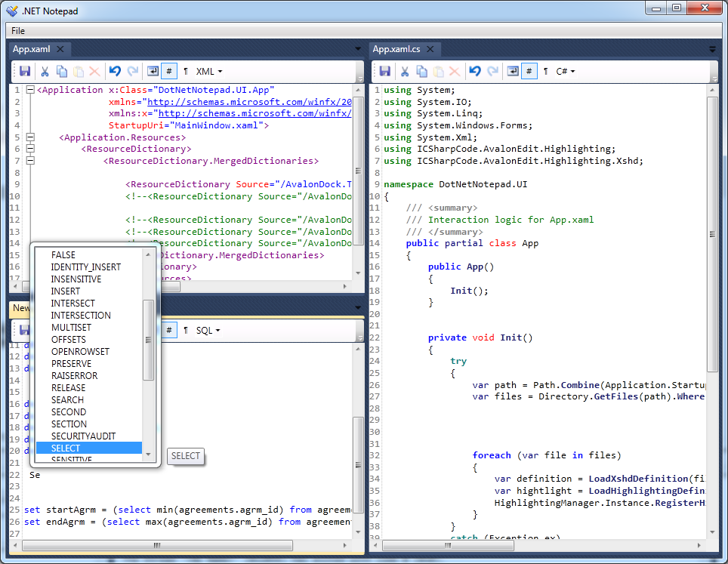Paste clipboard in App.xaml.cs toolbar

438,71
